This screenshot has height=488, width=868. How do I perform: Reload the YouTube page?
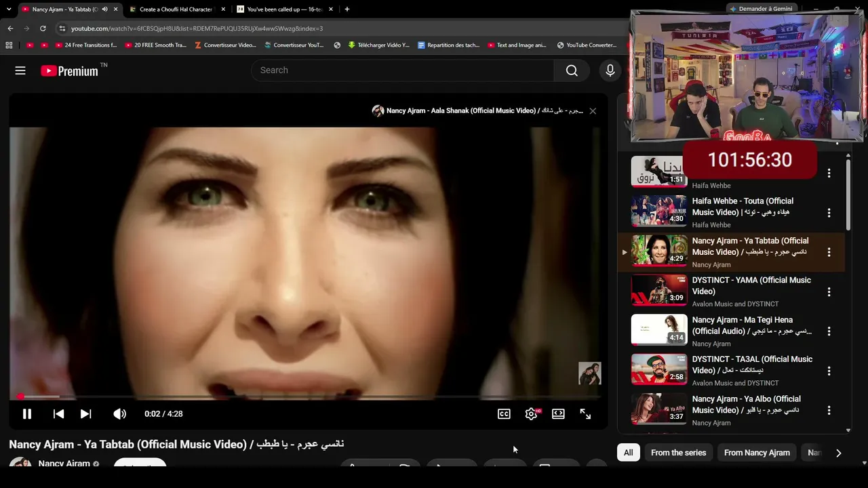point(43,28)
